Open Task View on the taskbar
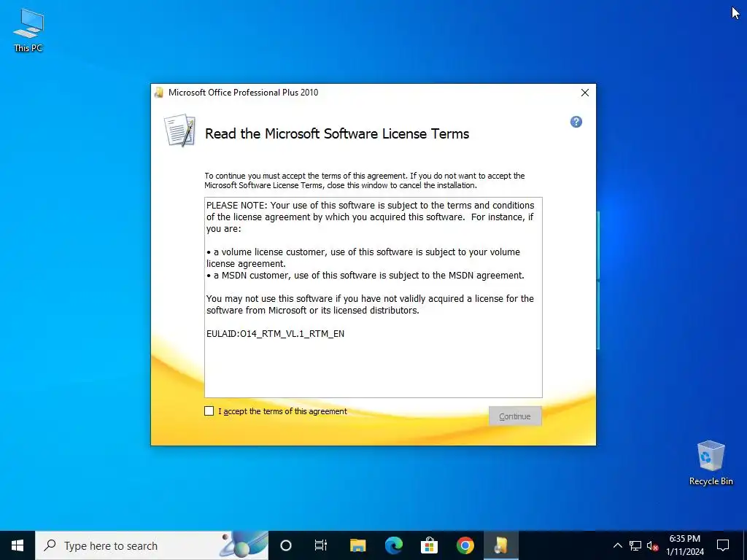The width and height of the screenshot is (747, 560). click(x=321, y=545)
